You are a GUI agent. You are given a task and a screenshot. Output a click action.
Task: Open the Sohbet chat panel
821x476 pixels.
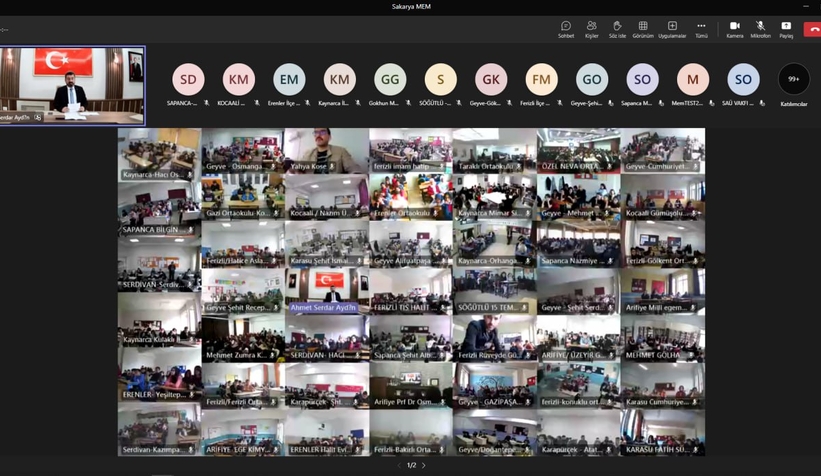click(565, 28)
